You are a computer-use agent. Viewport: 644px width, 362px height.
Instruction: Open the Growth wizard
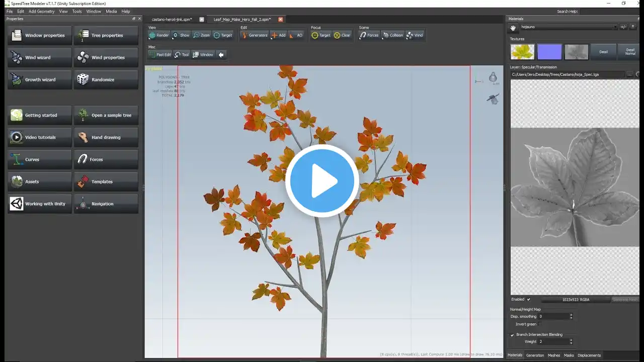40,79
